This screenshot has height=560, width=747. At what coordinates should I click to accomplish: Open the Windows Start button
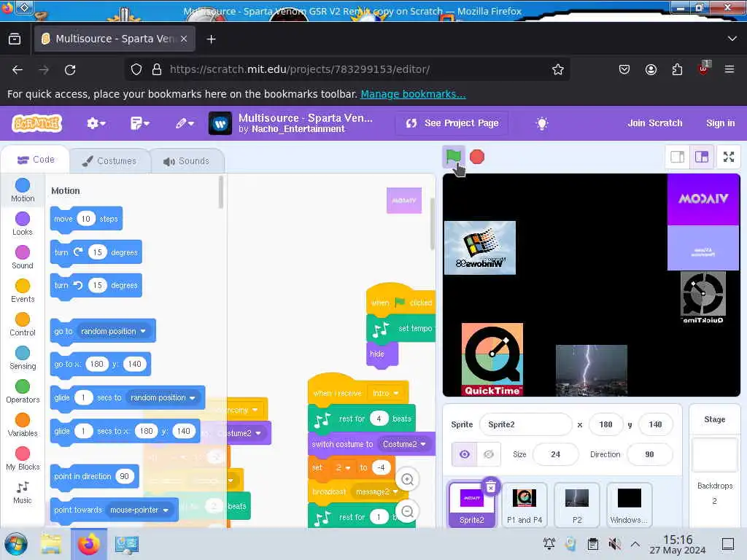point(16,544)
